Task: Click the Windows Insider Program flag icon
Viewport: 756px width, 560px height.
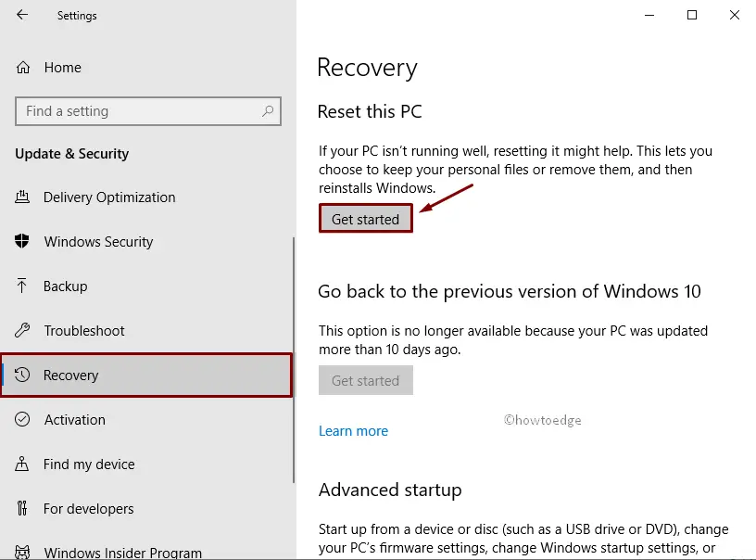Action: click(23, 549)
